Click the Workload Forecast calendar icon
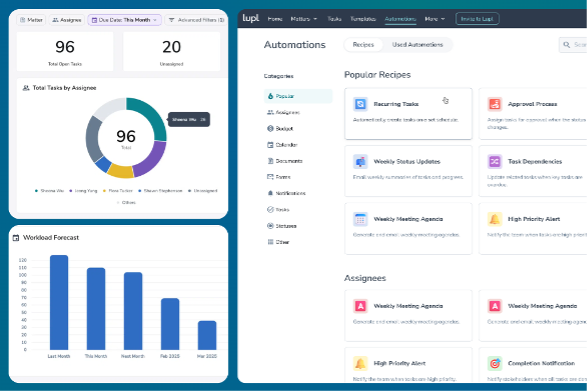588x392 pixels. coord(16,238)
